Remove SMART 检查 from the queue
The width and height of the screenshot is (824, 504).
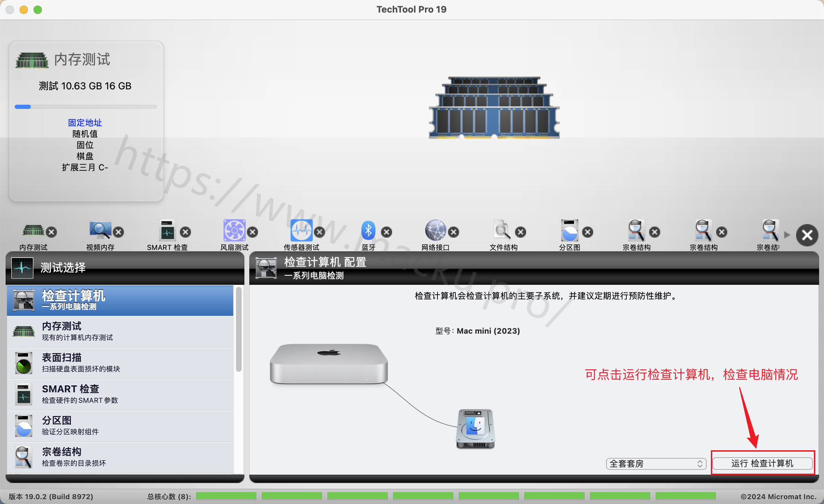[185, 232]
